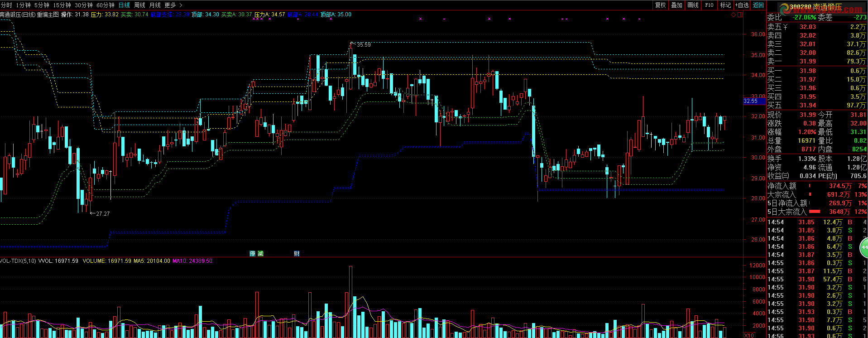The width and height of the screenshot is (868, 338).
Task: Click the 叠加 overlay button
Action: [676, 5]
